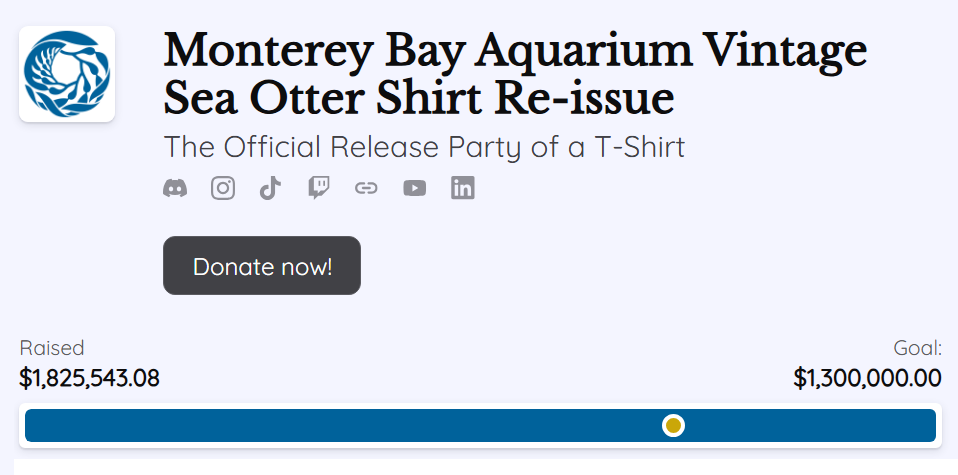The height and width of the screenshot is (475, 958).
Task: Click the raised amount $1,825,543.08
Action: click(x=89, y=378)
